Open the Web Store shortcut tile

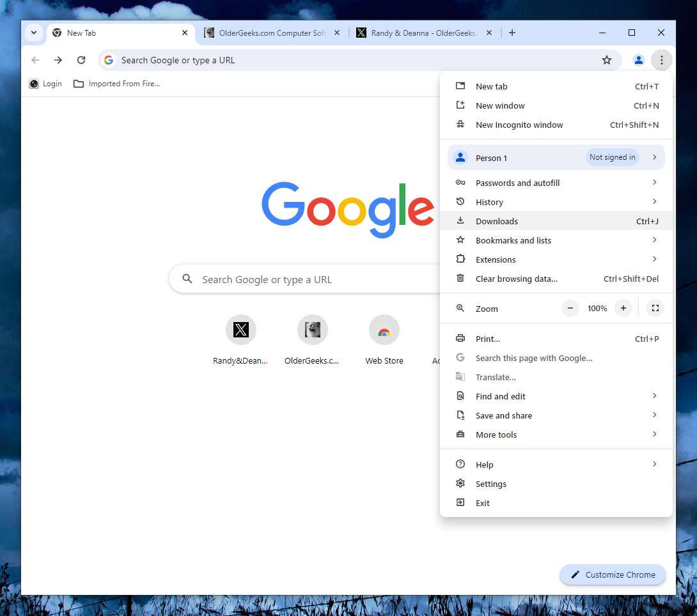point(384,340)
